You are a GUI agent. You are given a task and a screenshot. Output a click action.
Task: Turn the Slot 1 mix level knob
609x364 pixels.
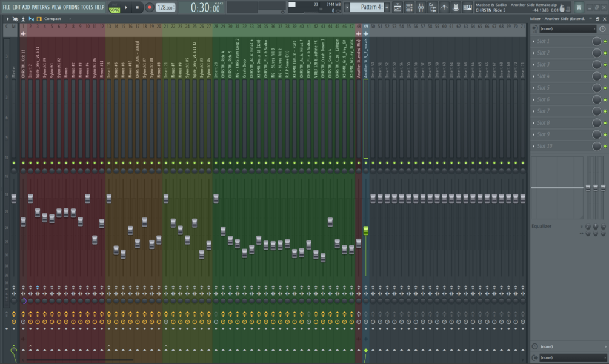click(596, 41)
